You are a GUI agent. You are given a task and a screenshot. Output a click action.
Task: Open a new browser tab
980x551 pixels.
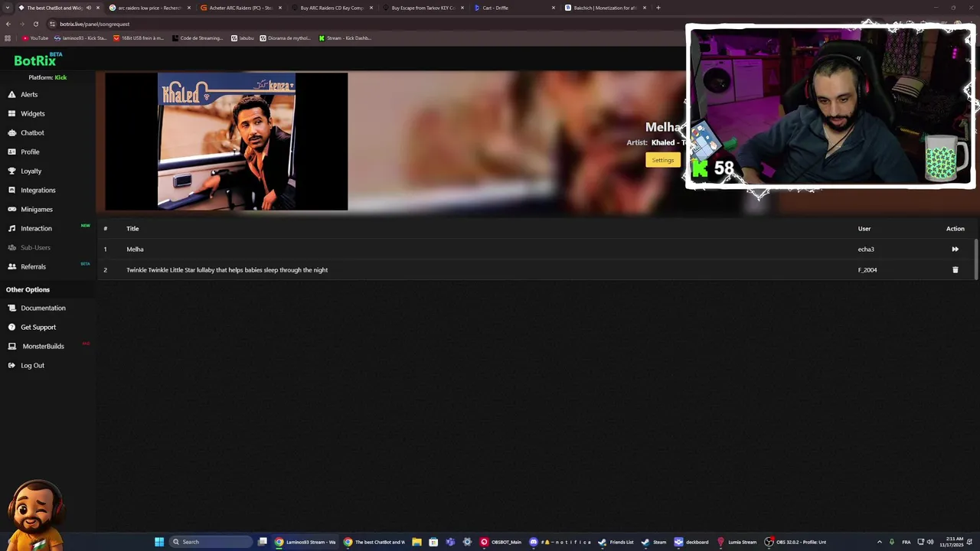click(x=658, y=8)
